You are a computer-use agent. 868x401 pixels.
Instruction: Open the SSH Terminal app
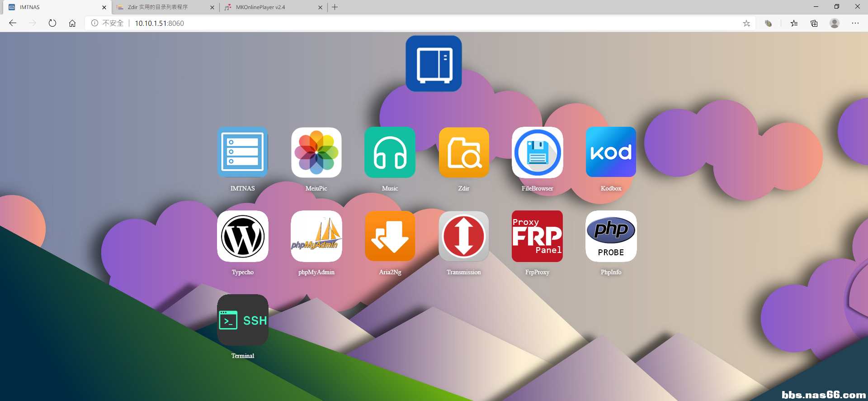pos(243,320)
